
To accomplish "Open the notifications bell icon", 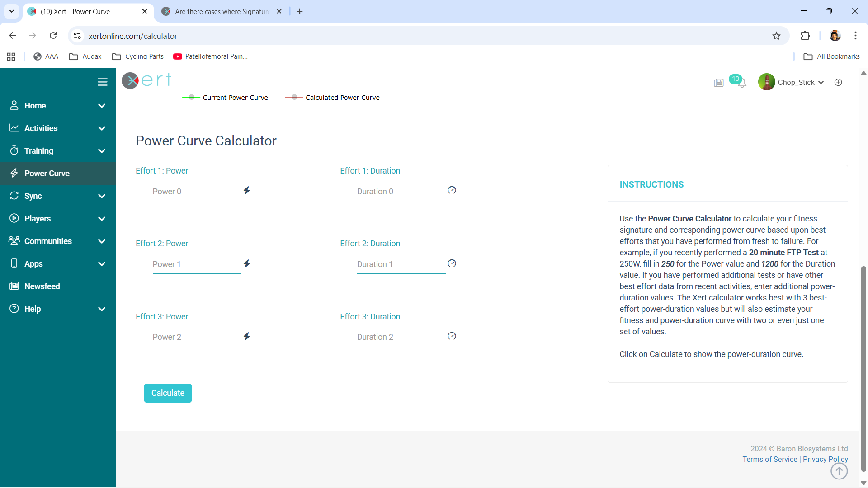I will pos(742,83).
